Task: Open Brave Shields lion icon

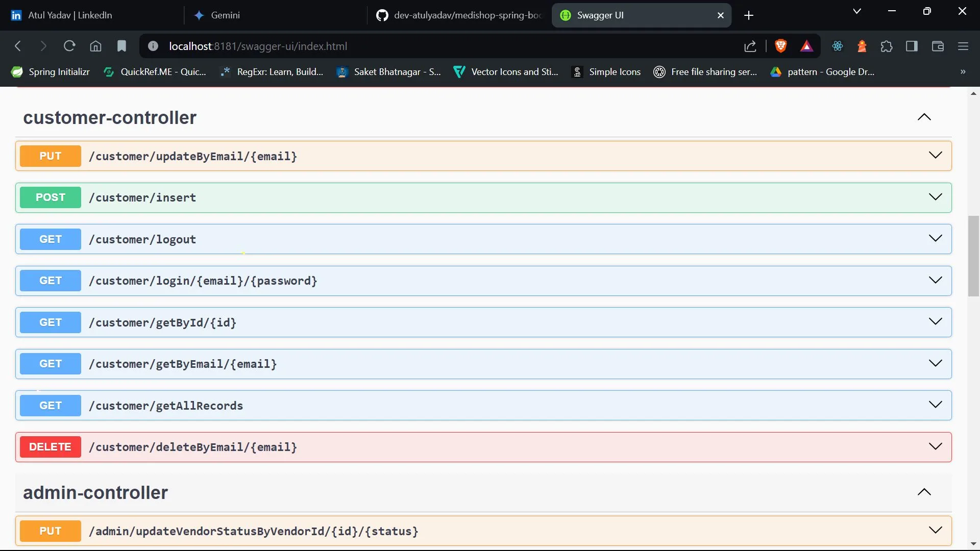Action: pyautogui.click(x=780, y=46)
